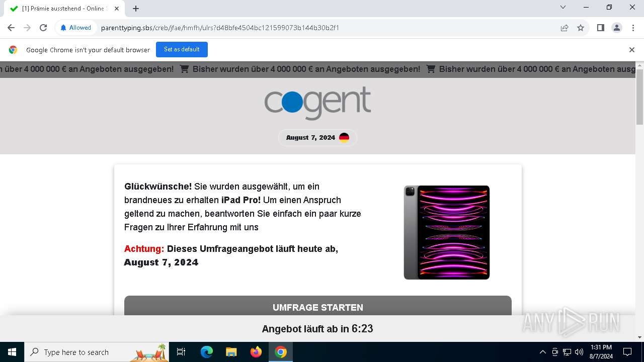Restore down the Chrome window
This screenshot has height=362, width=644.
(609, 7)
